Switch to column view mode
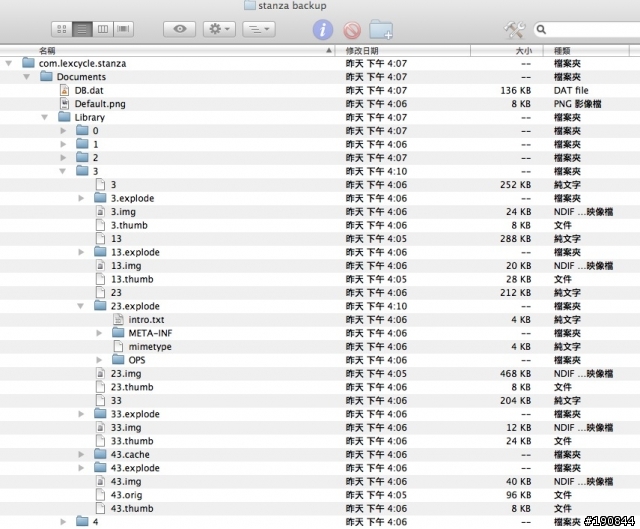640x529 pixels. (103, 29)
